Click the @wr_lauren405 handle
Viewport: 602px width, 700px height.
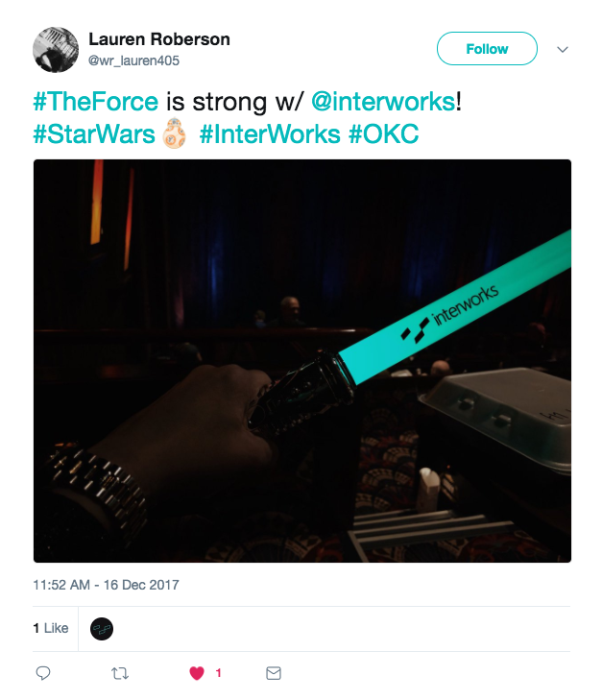(132, 60)
